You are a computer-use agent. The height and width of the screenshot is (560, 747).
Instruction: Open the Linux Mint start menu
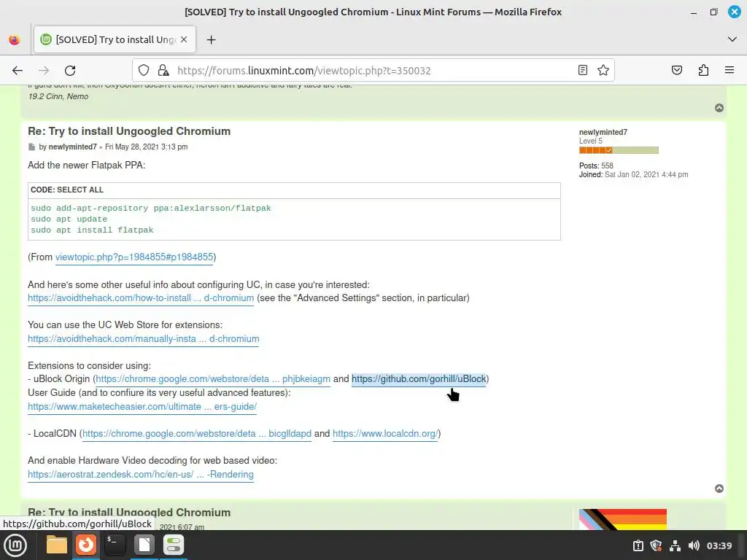coord(16,545)
